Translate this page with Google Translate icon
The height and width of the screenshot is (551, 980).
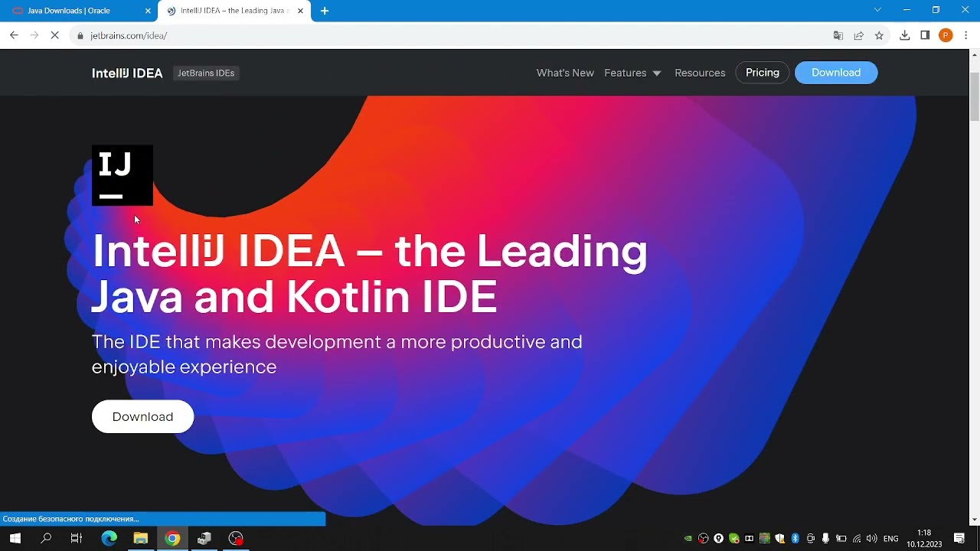click(838, 35)
